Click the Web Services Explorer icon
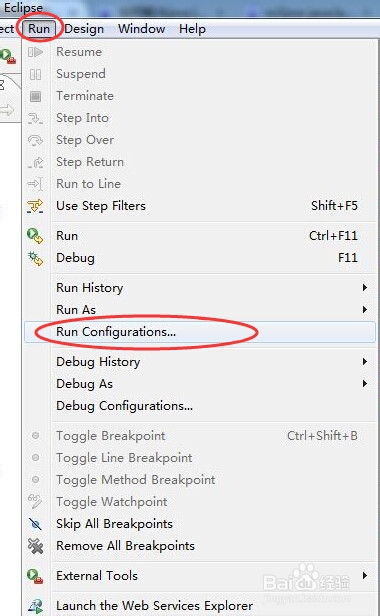 click(36, 606)
